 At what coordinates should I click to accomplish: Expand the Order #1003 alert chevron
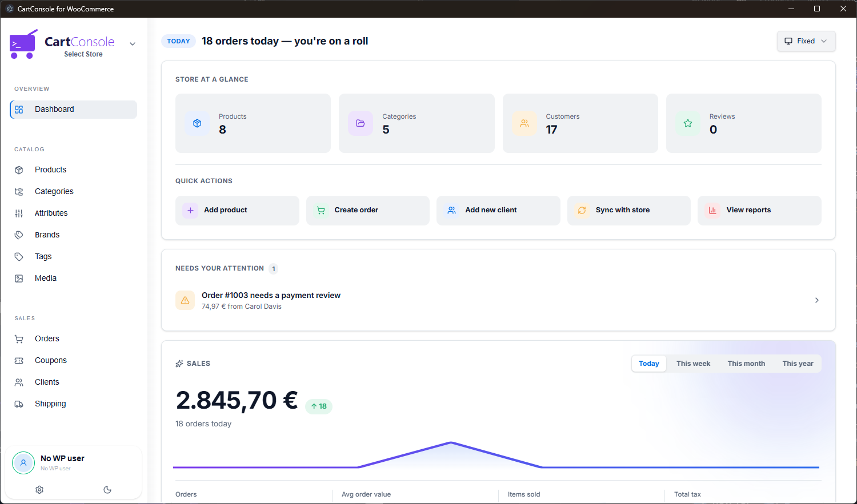(817, 300)
